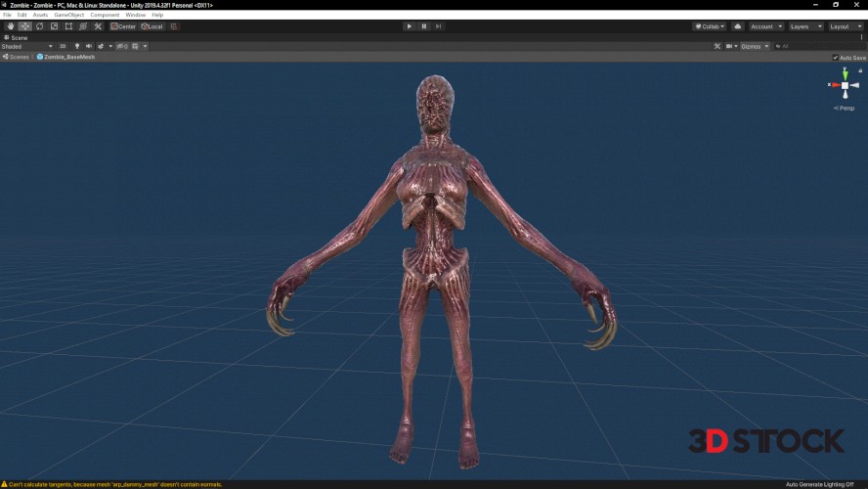
Task: Open the GameObject menu
Action: click(69, 15)
